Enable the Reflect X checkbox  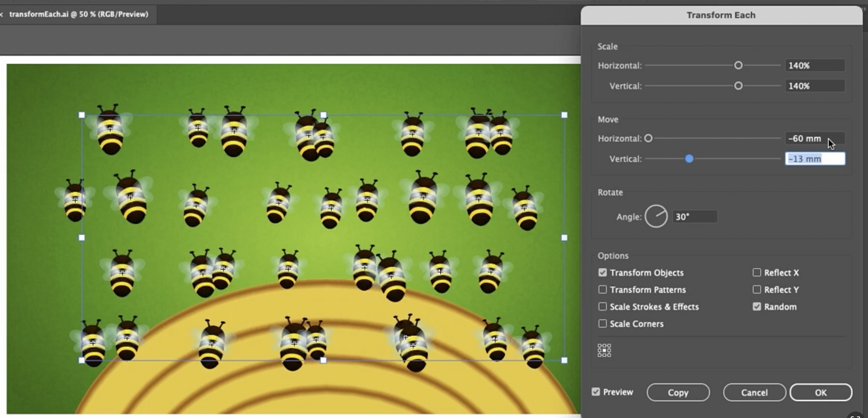757,273
